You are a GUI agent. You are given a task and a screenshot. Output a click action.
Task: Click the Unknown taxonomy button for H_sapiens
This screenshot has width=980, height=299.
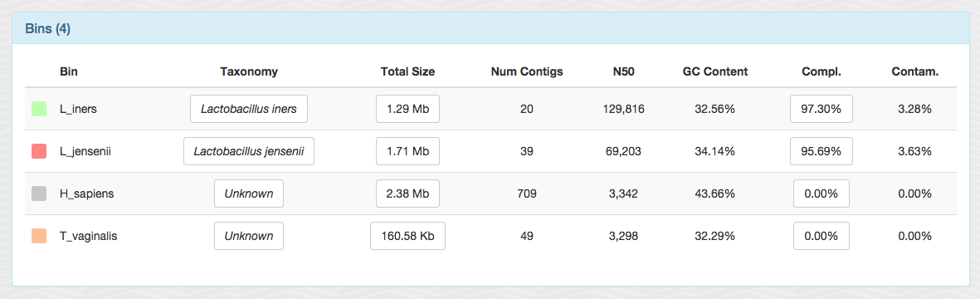(249, 194)
